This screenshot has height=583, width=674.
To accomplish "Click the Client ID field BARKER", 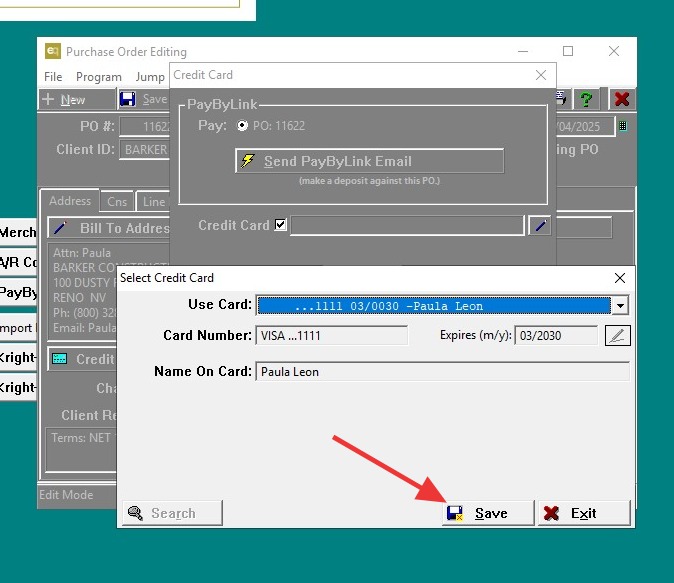I will (x=145, y=150).
